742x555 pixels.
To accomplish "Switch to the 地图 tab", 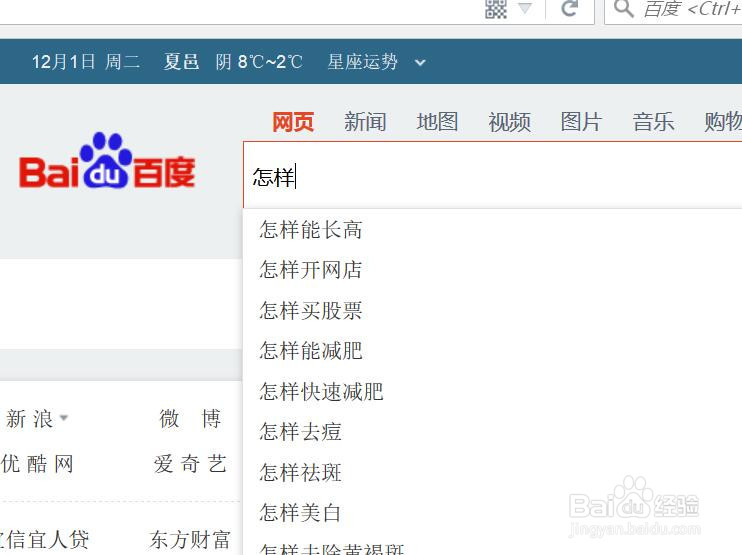I will point(437,122).
